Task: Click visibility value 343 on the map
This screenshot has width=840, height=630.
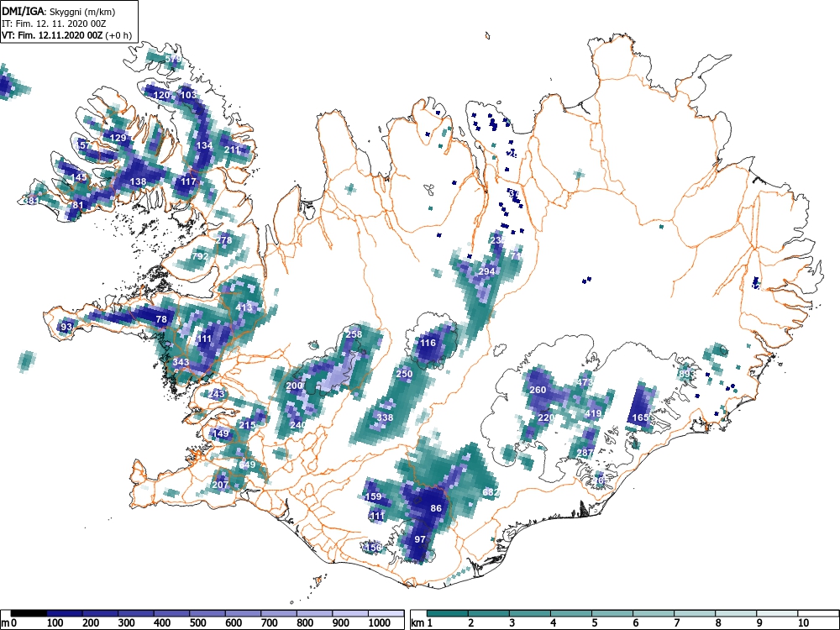Action: point(181,363)
